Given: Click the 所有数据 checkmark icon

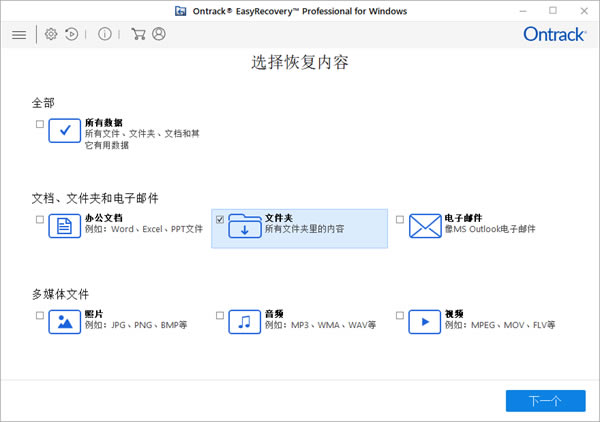Looking at the screenshot, I should tap(64, 130).
